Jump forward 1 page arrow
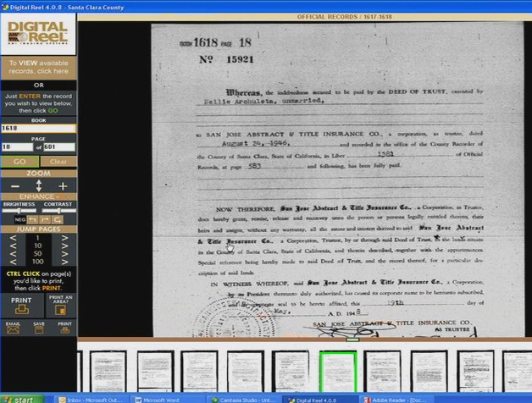 click(64, 237)
